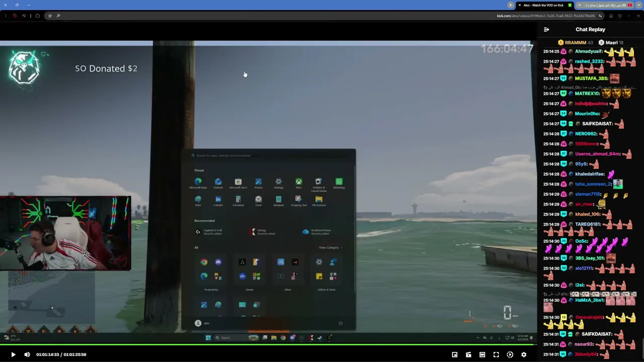This screenshot has width=644, height=362.
Task: Close the Absi Kick VOD tab
Action: click(x=520, y=5)
